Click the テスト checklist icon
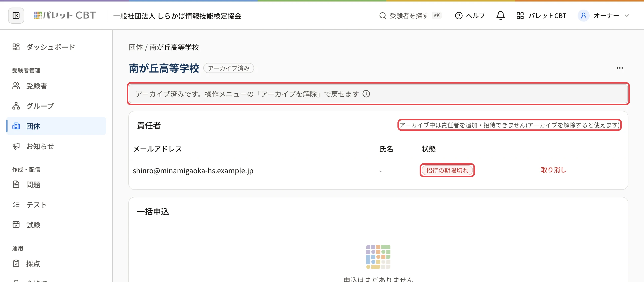Screen dimensions: 644x282 coord(16,204)
